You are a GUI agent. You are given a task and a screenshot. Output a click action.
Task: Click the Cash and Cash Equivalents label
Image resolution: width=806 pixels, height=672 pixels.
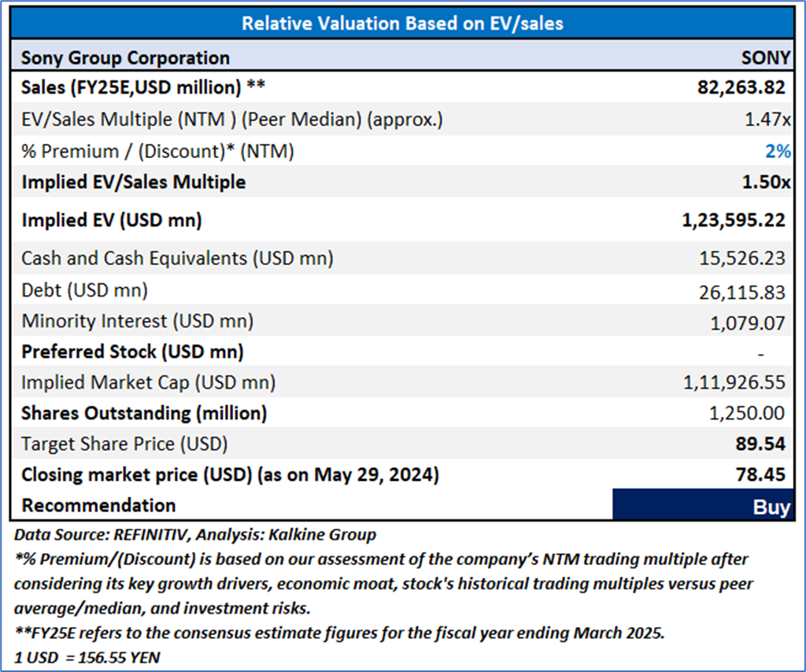pos(177,258)
